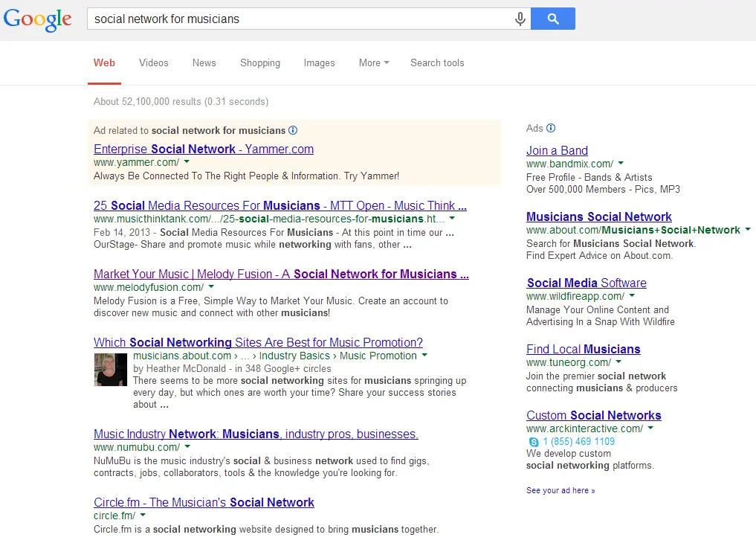Image resolution: width=756 pixels, height=549 pixels.
Task: Expand dropdown arrow next to www.yammer.com
Action: click(187, 162)
